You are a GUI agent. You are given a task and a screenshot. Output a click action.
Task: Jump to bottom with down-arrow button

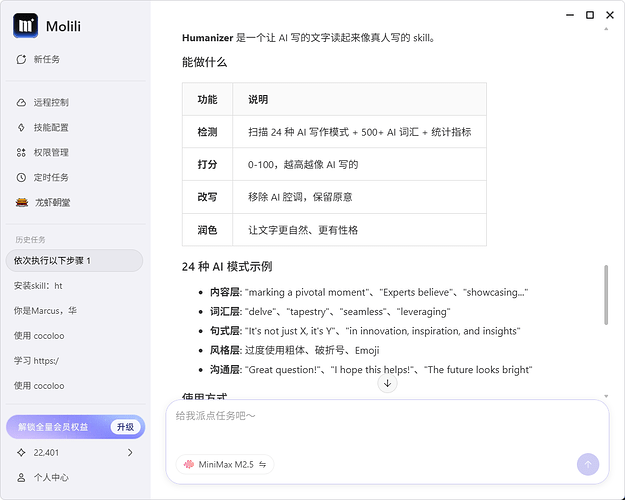(x=387, y=384)
